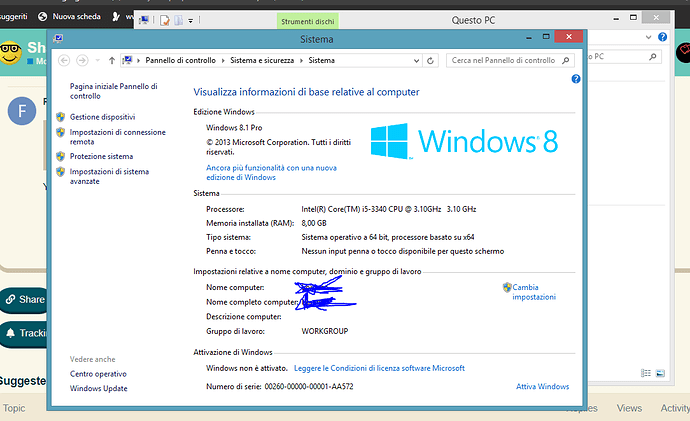The width and height of the screenshot is (690, 421).
Task: Click the Topic column header
Action: pos(14,408)
